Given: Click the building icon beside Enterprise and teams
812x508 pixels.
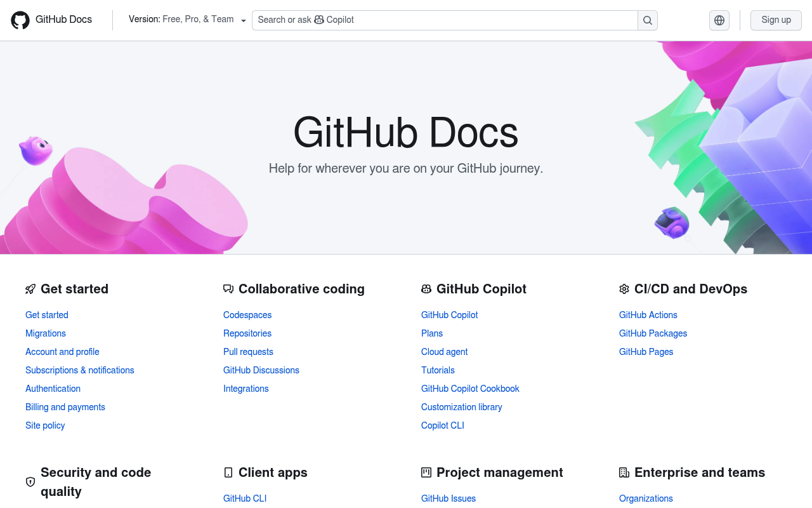Looking at the screenshot, I should coord(624,472).
